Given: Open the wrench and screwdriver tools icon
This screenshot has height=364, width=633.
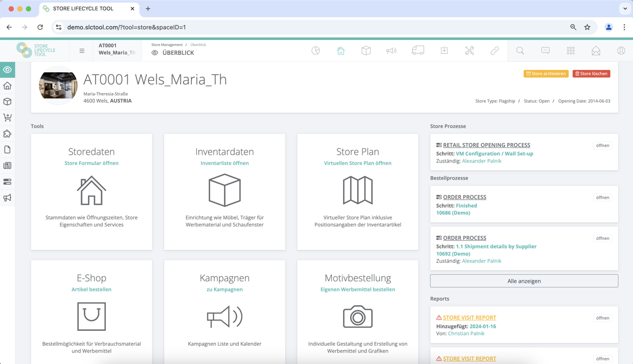Looking at the screenshot, I should (469, 50).
